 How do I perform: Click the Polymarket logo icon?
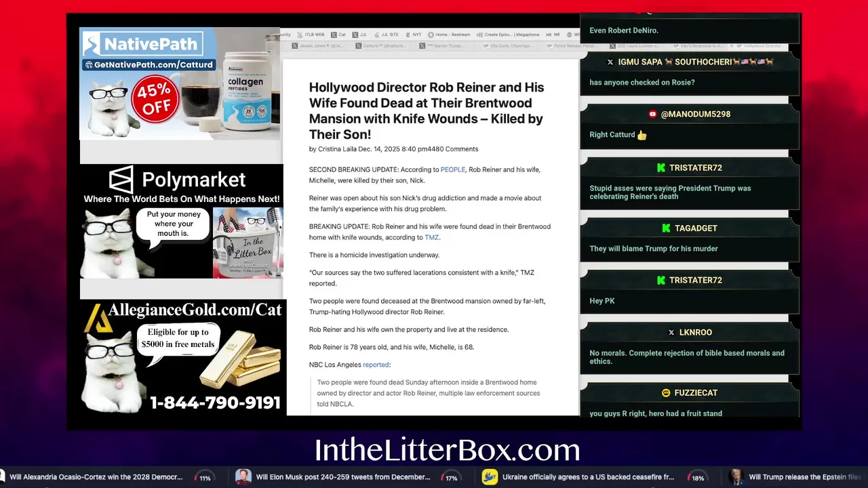121,180
